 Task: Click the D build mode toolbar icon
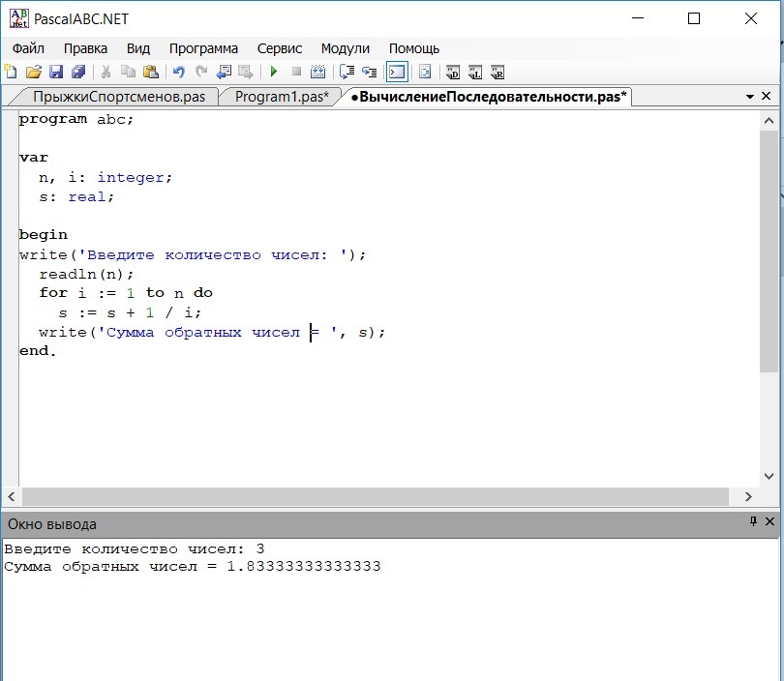452,72
